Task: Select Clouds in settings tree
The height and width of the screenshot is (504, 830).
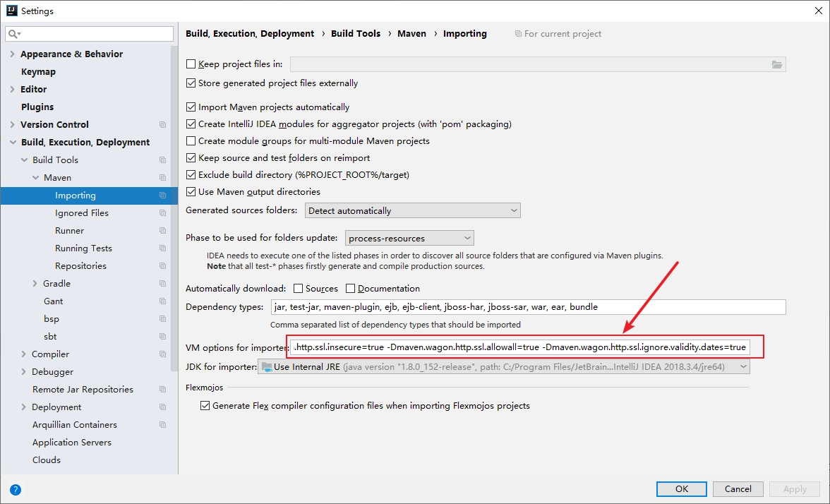Action: tap(46, 460)
